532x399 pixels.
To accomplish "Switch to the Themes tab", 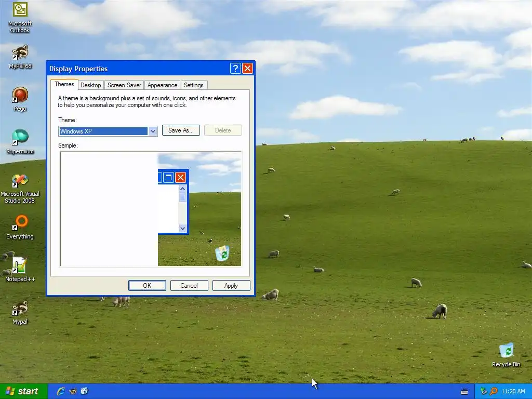I will pos(64,84).
